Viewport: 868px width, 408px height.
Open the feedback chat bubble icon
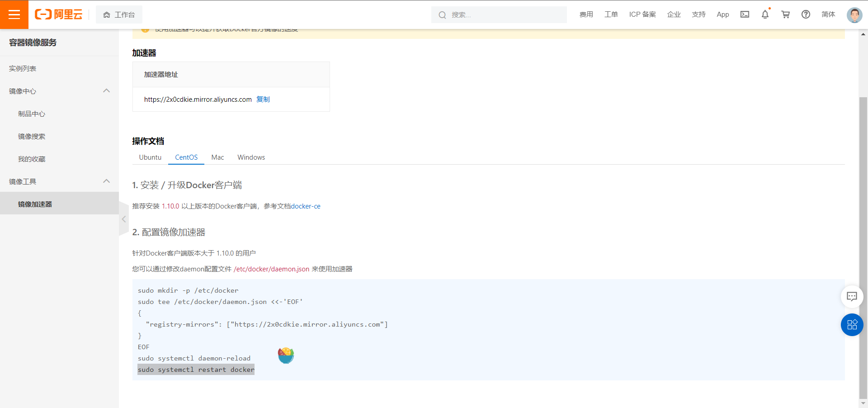(x=852, y=297)
